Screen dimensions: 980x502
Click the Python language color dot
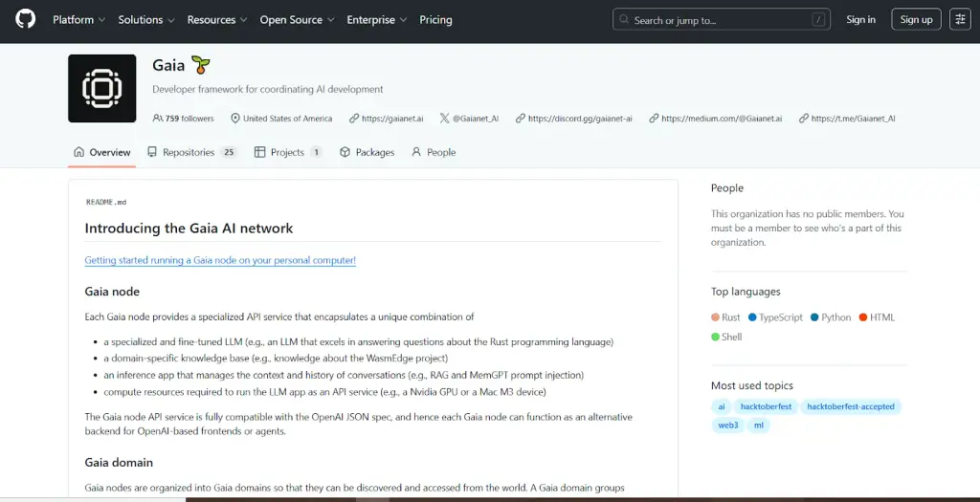814,317
